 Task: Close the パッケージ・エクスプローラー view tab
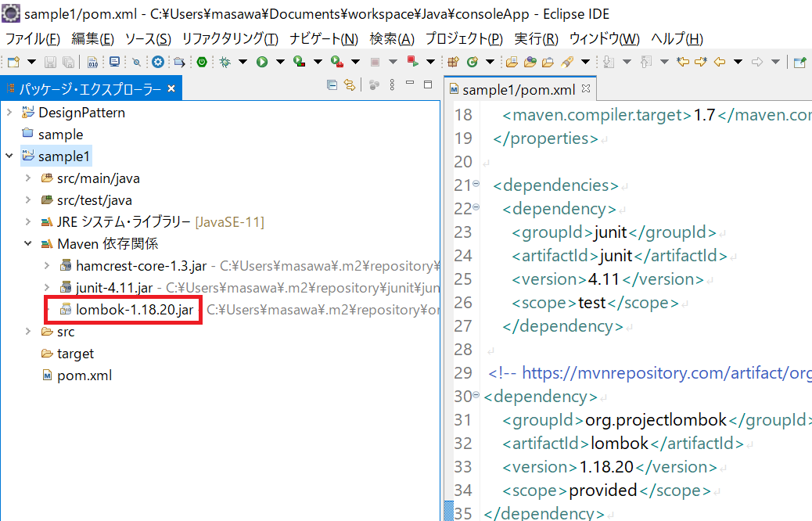pyautogui.click(x=171, y=89)
